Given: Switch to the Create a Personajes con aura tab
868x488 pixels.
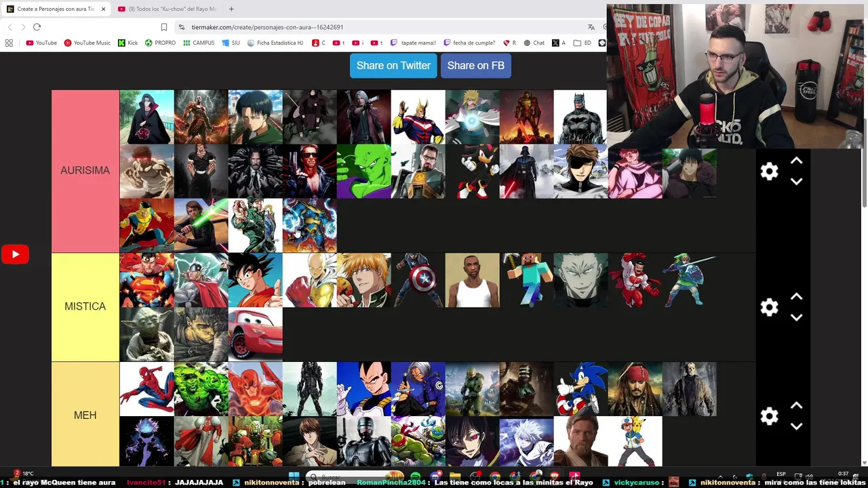Looking at the screenshot, I should click(x=56, y=9).
